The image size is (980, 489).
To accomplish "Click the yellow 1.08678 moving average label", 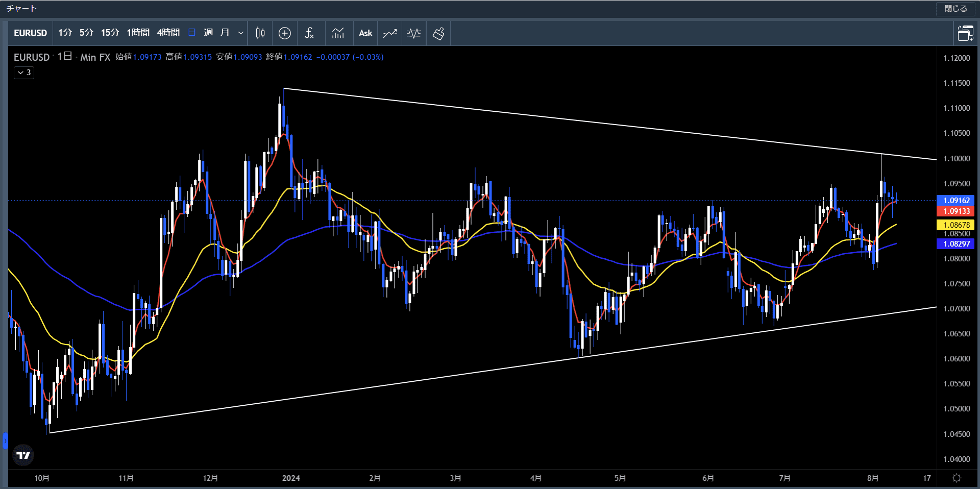I will [x=956, y=225].
